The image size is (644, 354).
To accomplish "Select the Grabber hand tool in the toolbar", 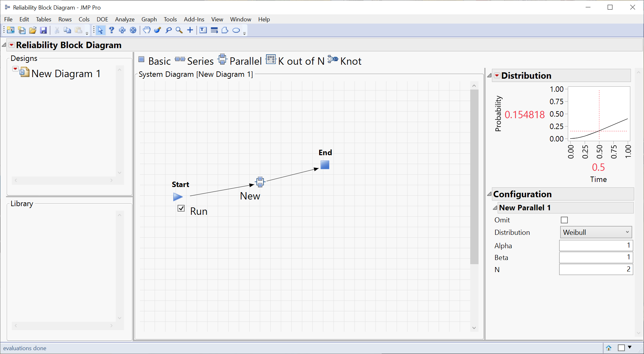I will [x=147, y=30].
